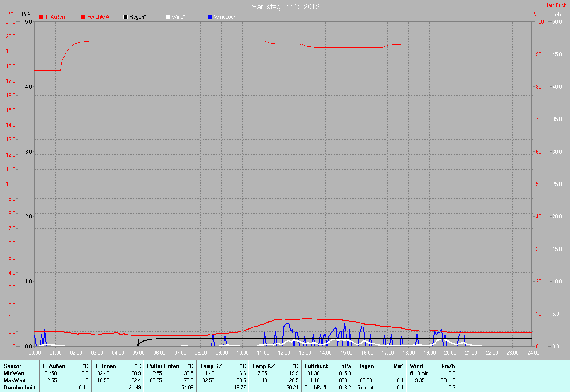570x392 pixels.
Task: Click the 'T. Außen' column header in table
Action: (54, 366)
